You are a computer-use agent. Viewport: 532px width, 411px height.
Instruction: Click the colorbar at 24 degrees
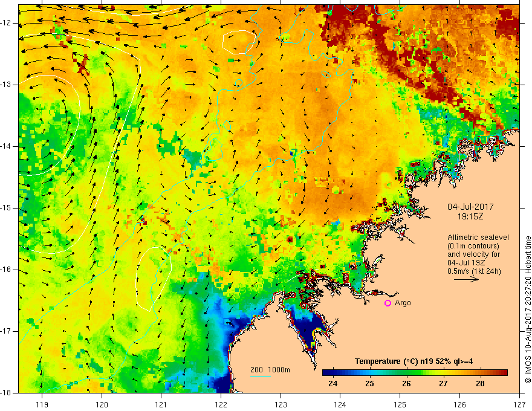click(x=333, y=373)
